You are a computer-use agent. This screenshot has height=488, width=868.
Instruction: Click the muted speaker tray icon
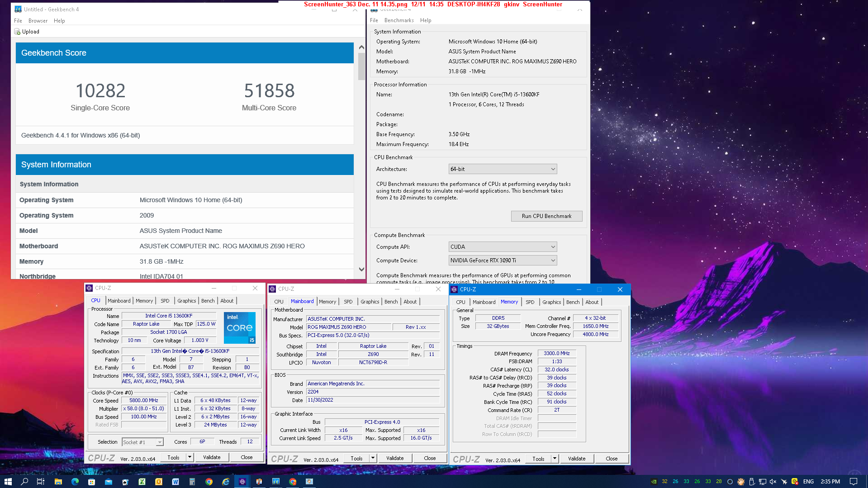(773, 482)
